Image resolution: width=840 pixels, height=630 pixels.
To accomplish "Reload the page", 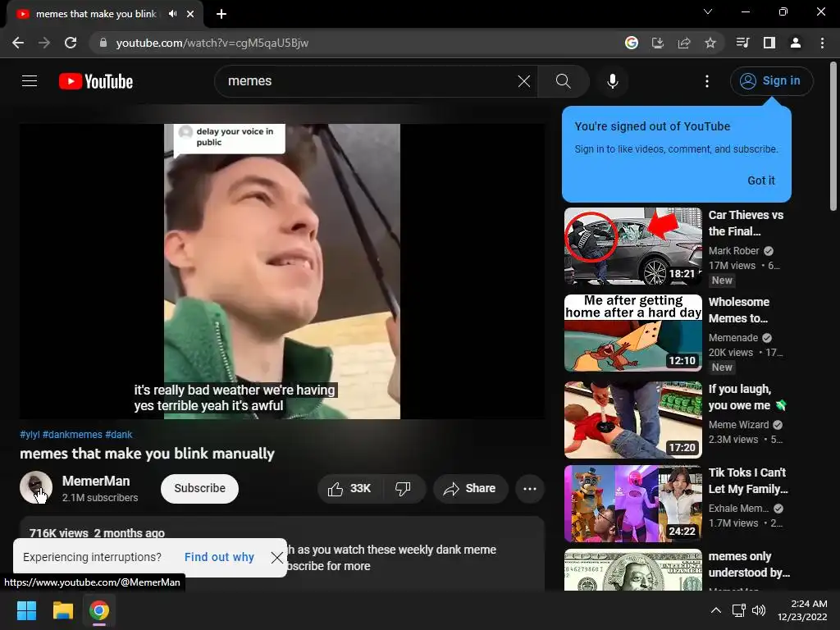I will pos(71,43).
